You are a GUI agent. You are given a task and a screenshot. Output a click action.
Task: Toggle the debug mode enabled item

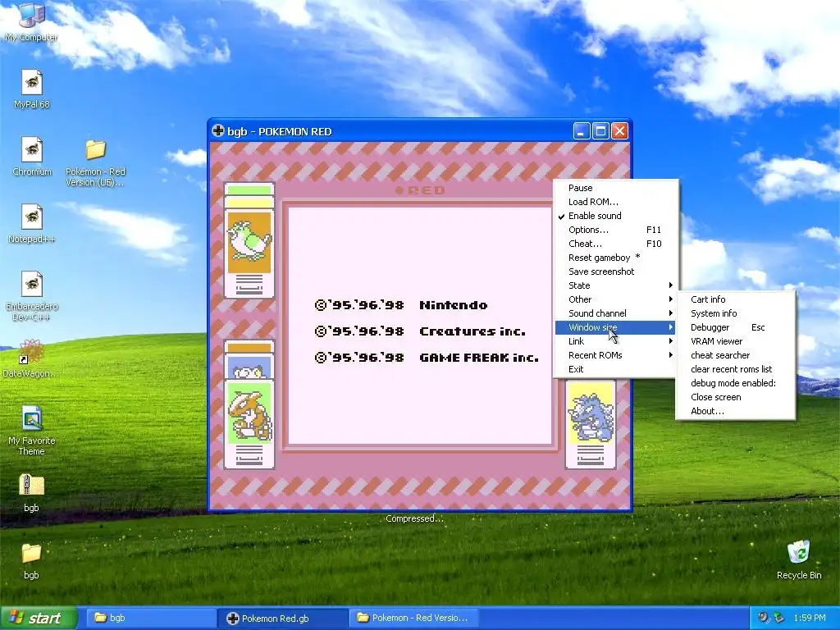736,383
